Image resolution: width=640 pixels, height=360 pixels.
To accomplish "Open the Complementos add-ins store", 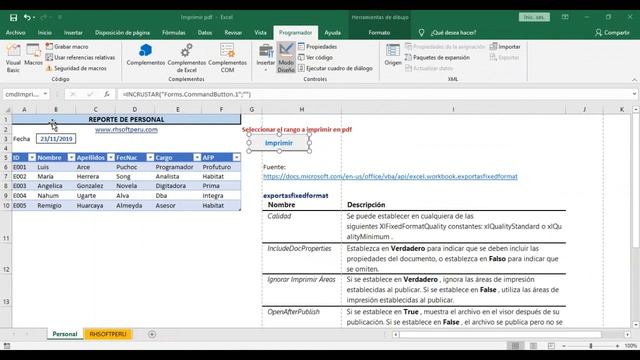I will pyautogui.click(x=146, y=55).
